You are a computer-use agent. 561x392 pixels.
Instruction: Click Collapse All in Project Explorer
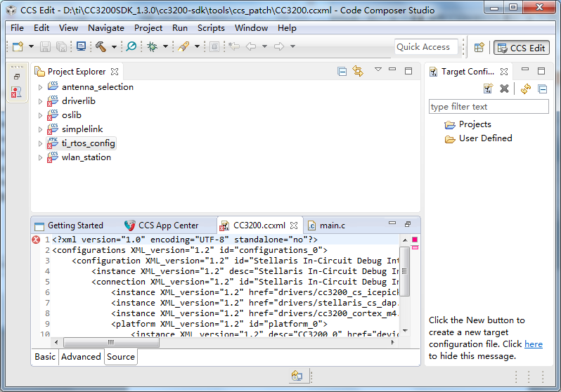click(342, 71)
